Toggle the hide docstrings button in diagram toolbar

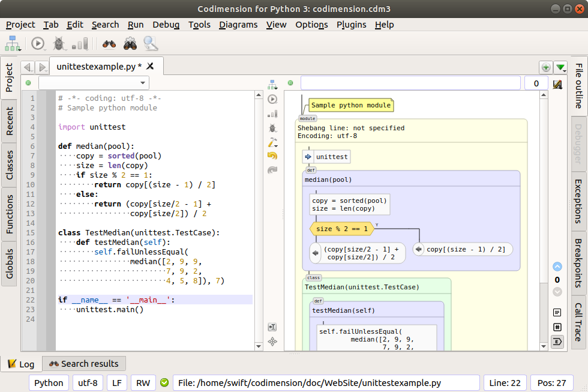click(x=557, y=313)
